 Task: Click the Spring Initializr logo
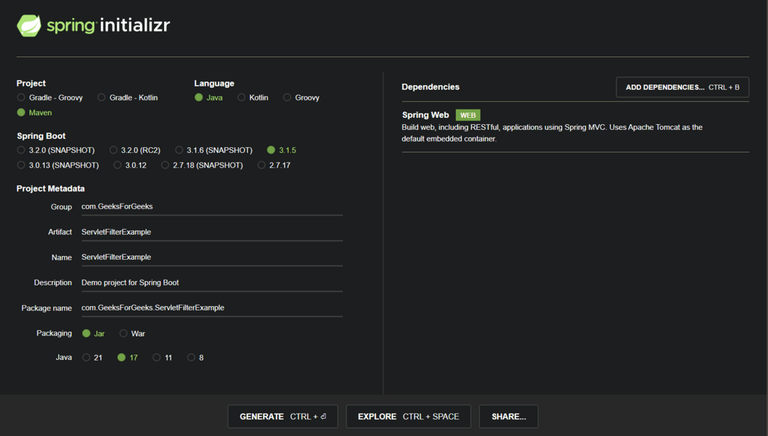coord(94,25)
